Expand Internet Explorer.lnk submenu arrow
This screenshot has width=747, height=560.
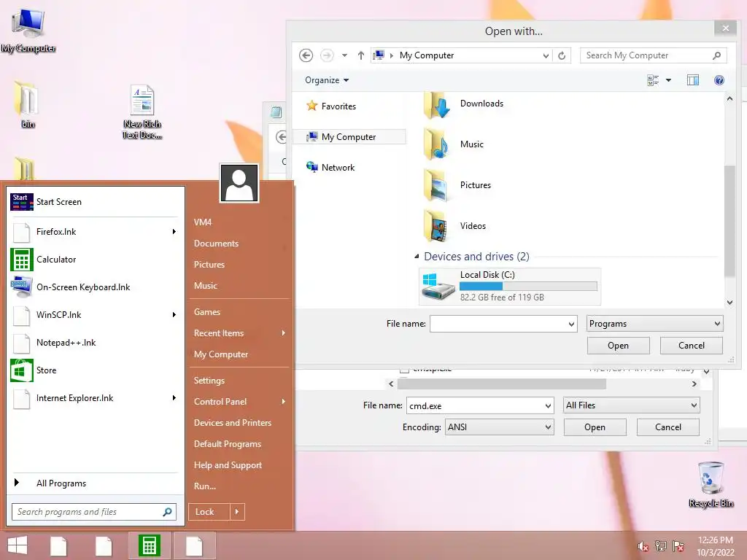click(174, 398)
